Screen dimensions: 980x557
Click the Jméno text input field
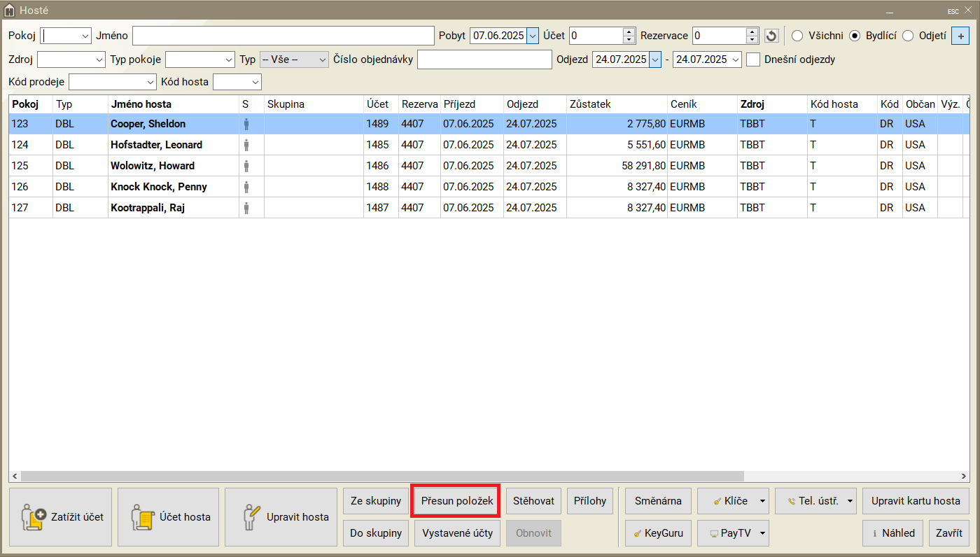coord(283,36)
